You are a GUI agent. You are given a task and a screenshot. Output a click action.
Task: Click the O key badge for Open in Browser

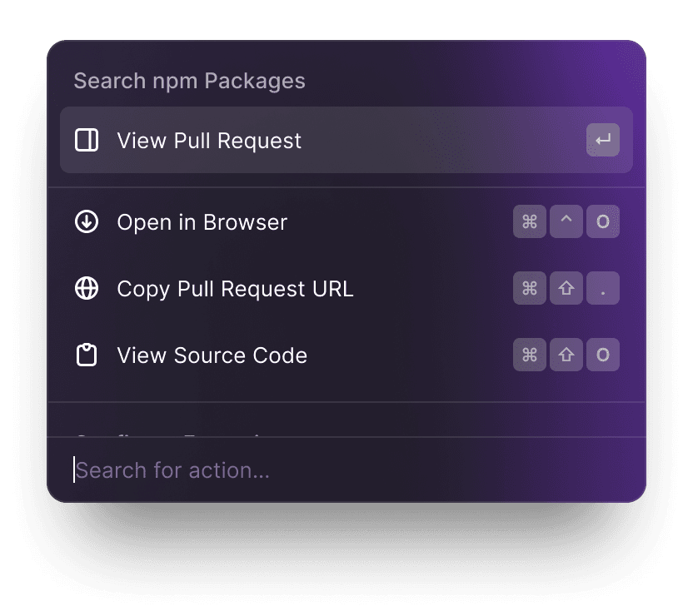point(603,221)
